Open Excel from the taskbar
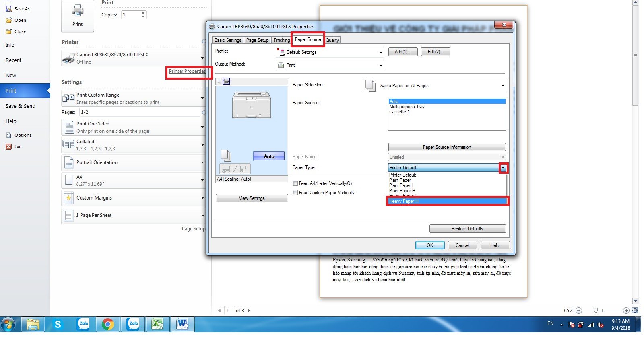This screenshot has height=362, width=644. [157, 324]
